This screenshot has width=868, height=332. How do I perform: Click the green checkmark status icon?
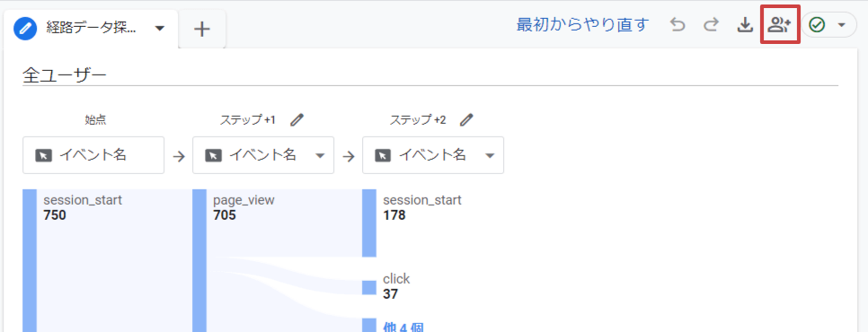click(x=817, y=25)
